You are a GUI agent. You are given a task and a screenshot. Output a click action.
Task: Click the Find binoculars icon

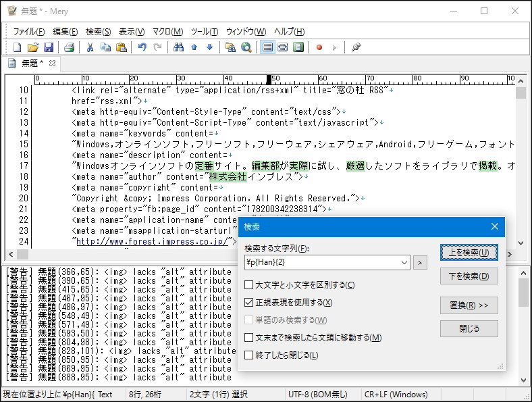tap(178, 47)
